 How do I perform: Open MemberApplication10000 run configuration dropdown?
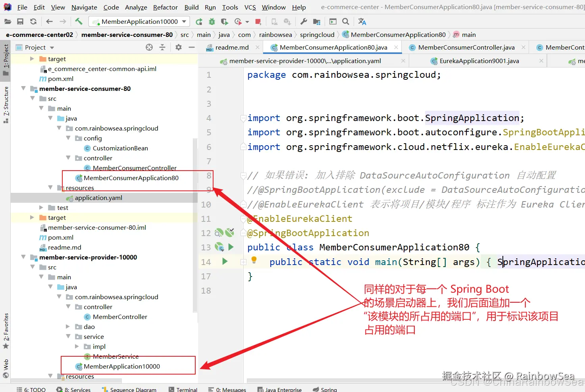click(x=139, y=21)
